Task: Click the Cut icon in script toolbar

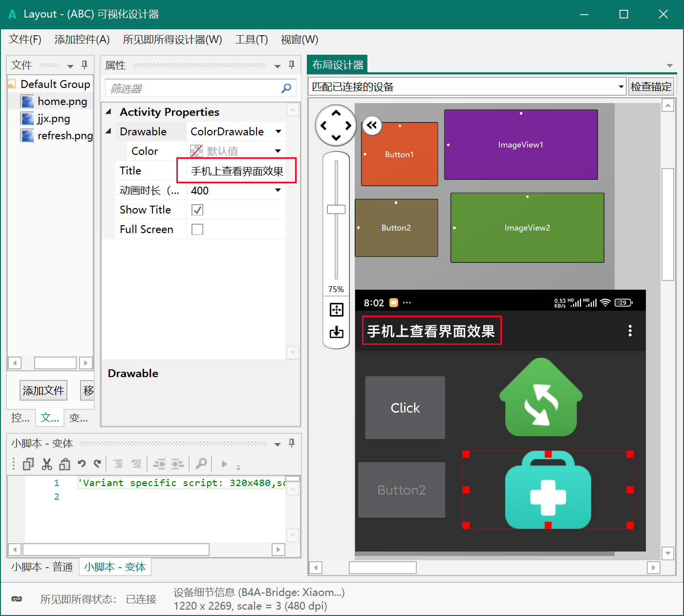Action: tap(46, 464)
